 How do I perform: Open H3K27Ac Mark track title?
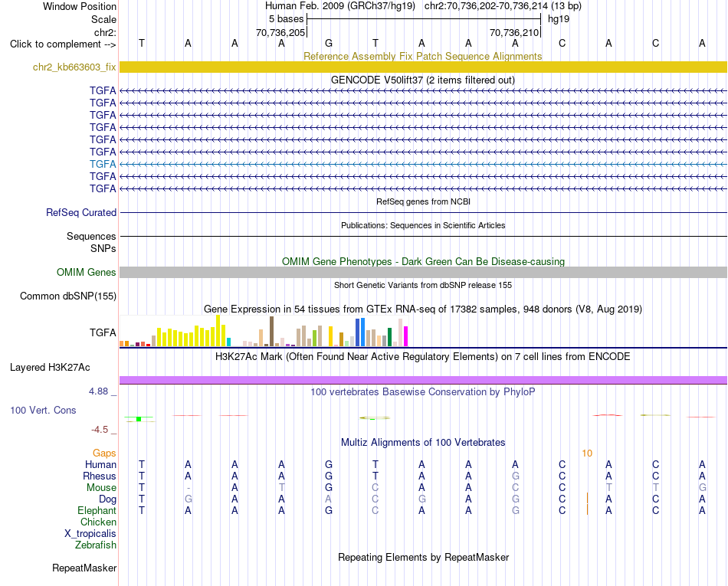point(423,357)
